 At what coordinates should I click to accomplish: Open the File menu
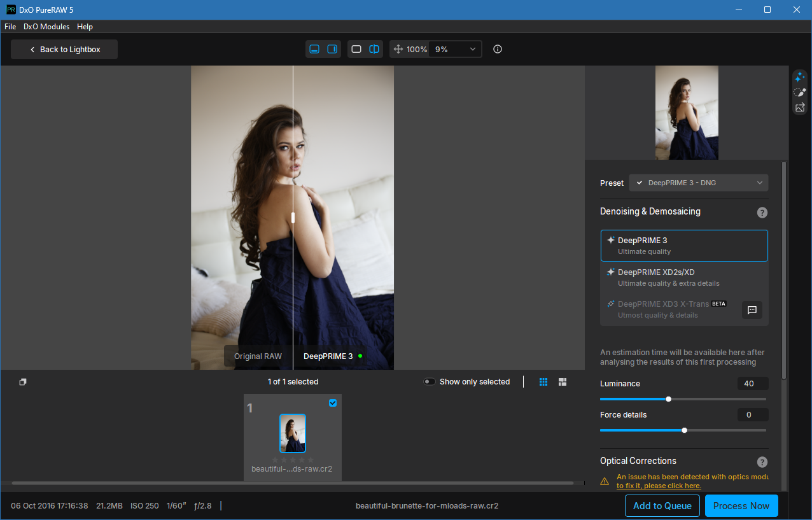tap(10, 27)
